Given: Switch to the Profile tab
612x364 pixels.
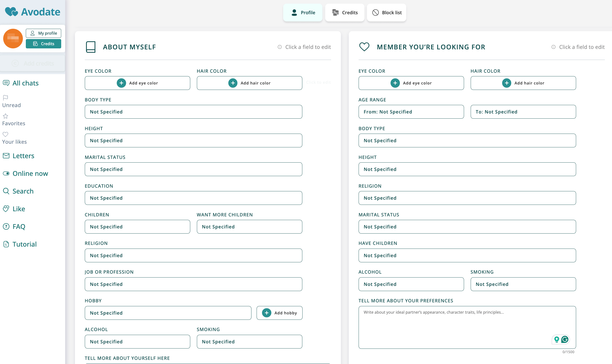Looking at the screenshot, I should 303,13.
